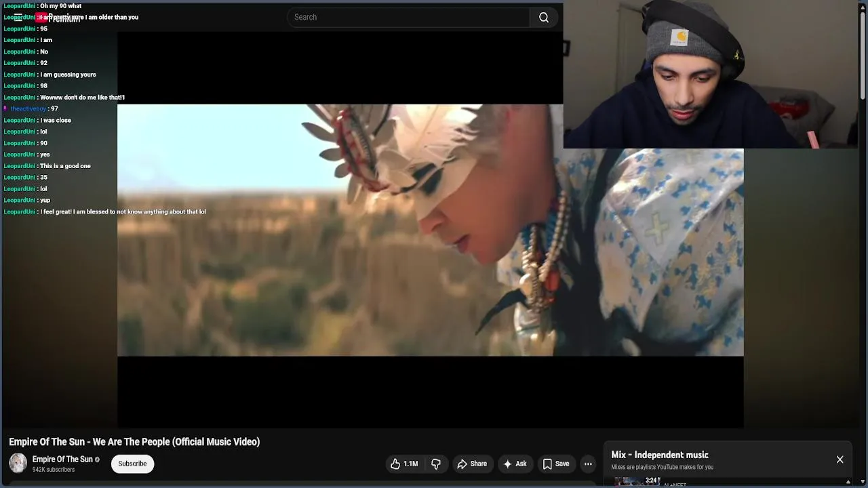Open Empire Of The Sun channel avatar
Screen dimensions: 868x488
coord(18,464)
